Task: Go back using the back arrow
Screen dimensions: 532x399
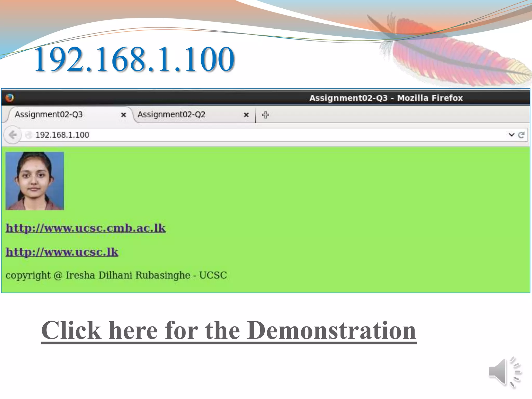Action: pos(12,135)
